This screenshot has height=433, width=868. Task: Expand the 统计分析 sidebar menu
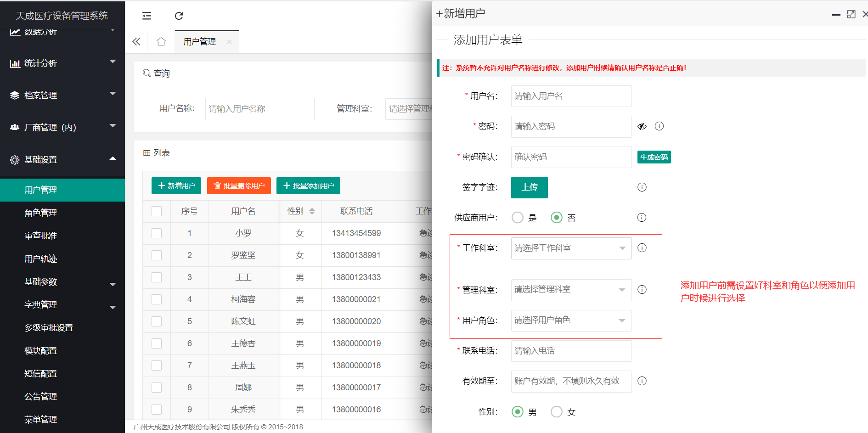113,62
